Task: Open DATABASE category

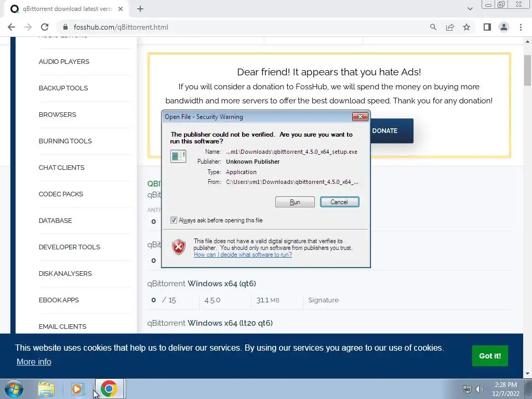Action: (x=55, y=220)
